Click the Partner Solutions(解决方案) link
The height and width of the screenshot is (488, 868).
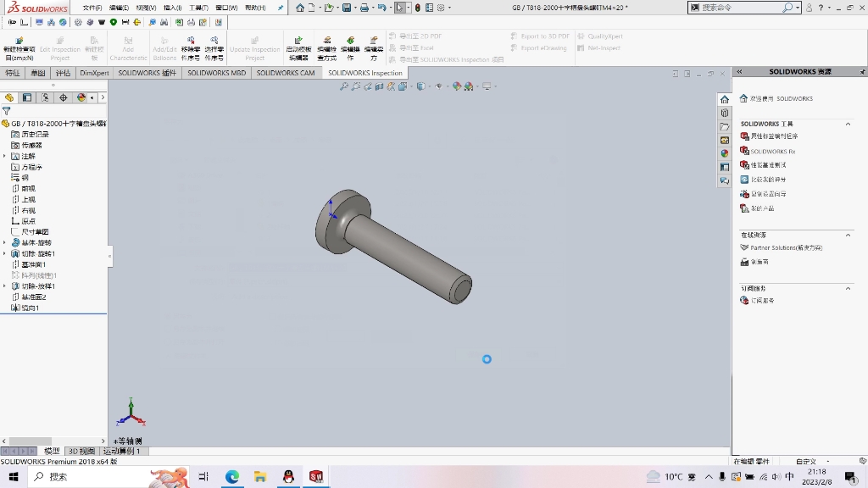[x=785, y=247]
